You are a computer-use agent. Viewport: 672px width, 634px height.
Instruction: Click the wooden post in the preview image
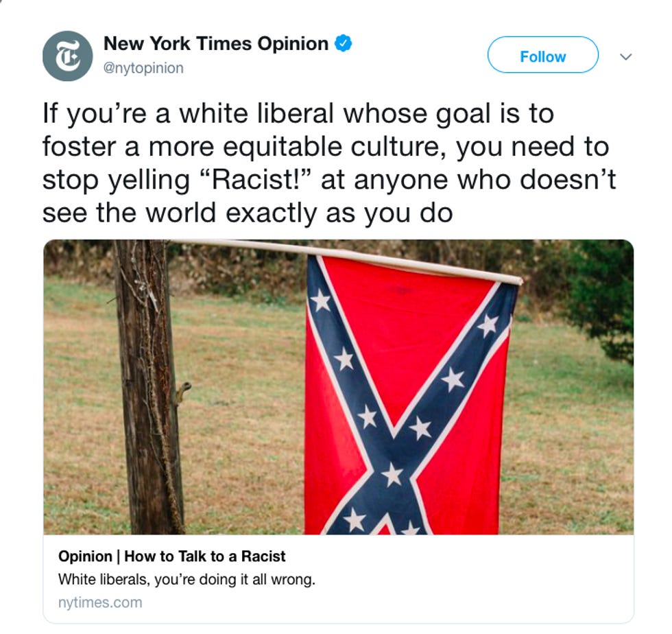click(x=148, y=387)
